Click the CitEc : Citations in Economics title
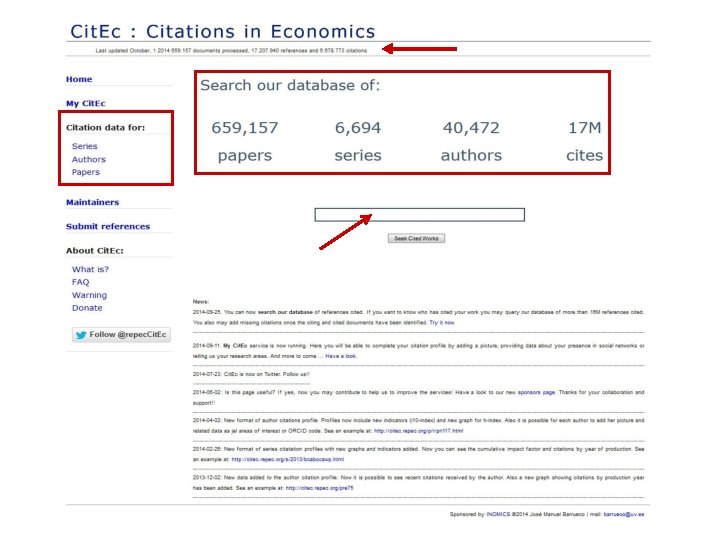 point(223,31)
